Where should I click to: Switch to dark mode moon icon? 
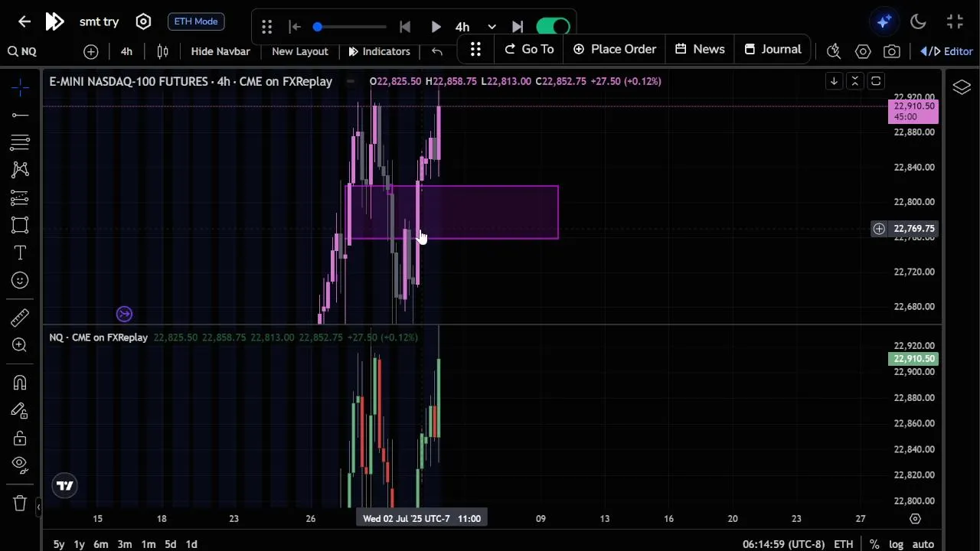(918, 21)
